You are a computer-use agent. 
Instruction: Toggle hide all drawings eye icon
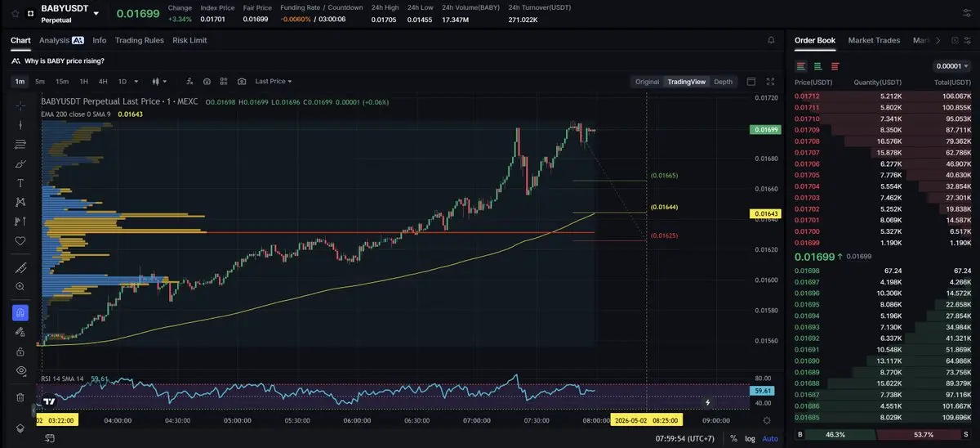(x=20, y=370)
